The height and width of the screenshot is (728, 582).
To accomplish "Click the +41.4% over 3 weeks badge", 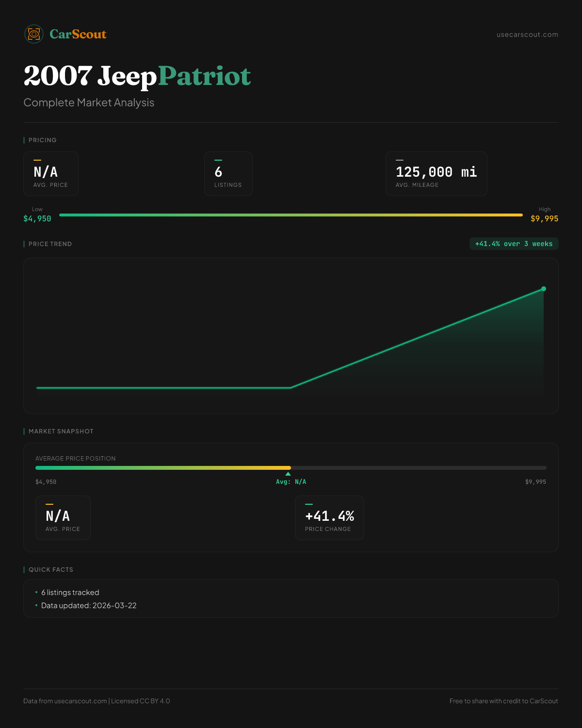I will tap(514, 244).
